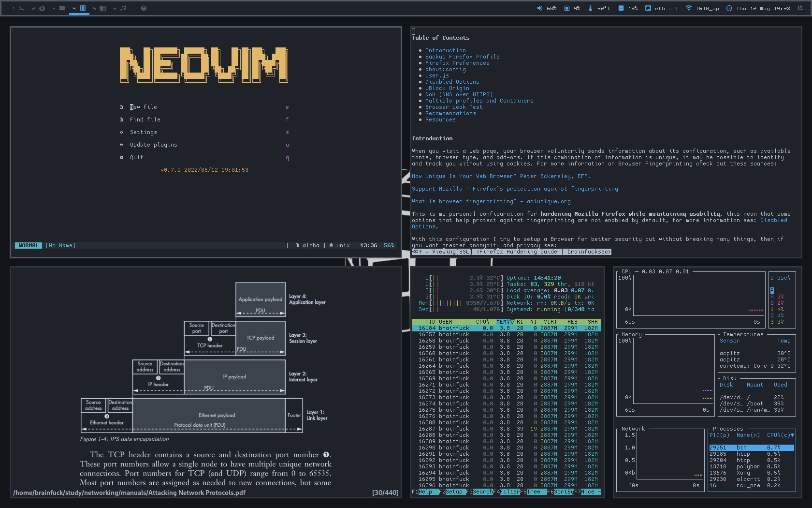812x508 pixels.
Task: Switch to workspace 6 music icon
Action: [123, 8]
